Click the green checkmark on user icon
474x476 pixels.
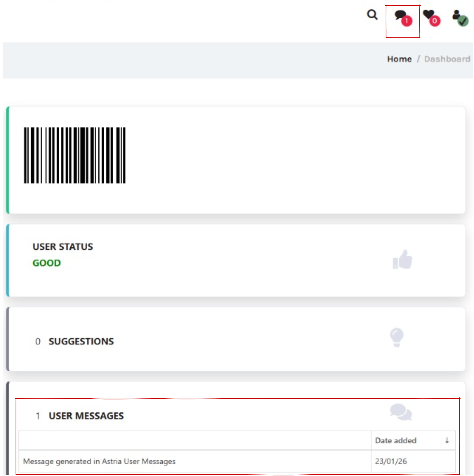tap(463, 21)
